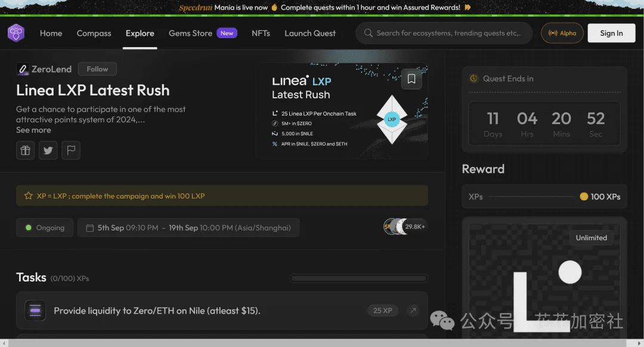Open the Explore tab
Screen dimensions: 644x347
pyautogui.click(x=140, y=33)
